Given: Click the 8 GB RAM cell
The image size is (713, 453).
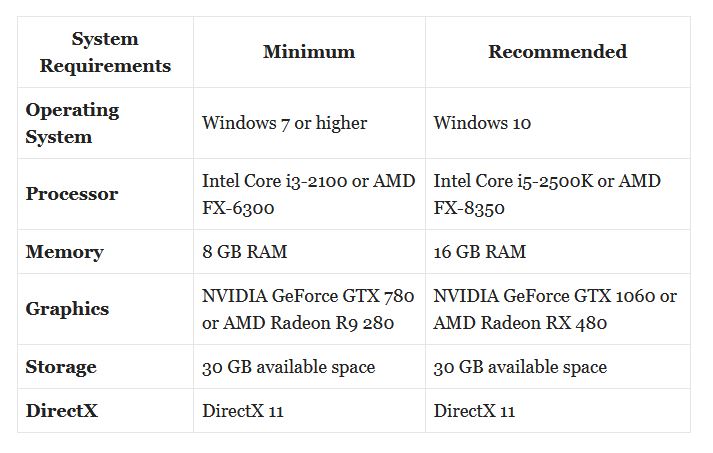Looking at the screenshot, I should (309, 252).
